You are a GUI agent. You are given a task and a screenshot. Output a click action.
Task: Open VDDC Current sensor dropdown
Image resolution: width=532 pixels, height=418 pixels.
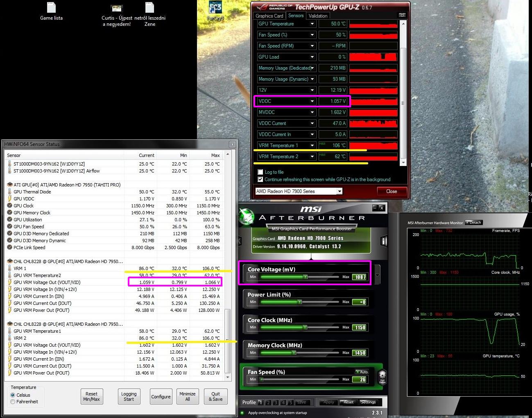312,123
